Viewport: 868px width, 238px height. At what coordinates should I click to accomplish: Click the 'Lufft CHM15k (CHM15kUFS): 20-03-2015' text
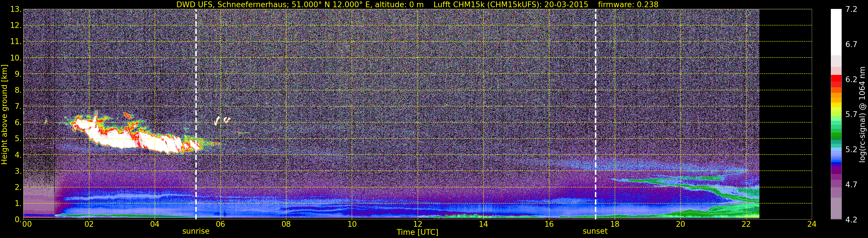[511, 4]
